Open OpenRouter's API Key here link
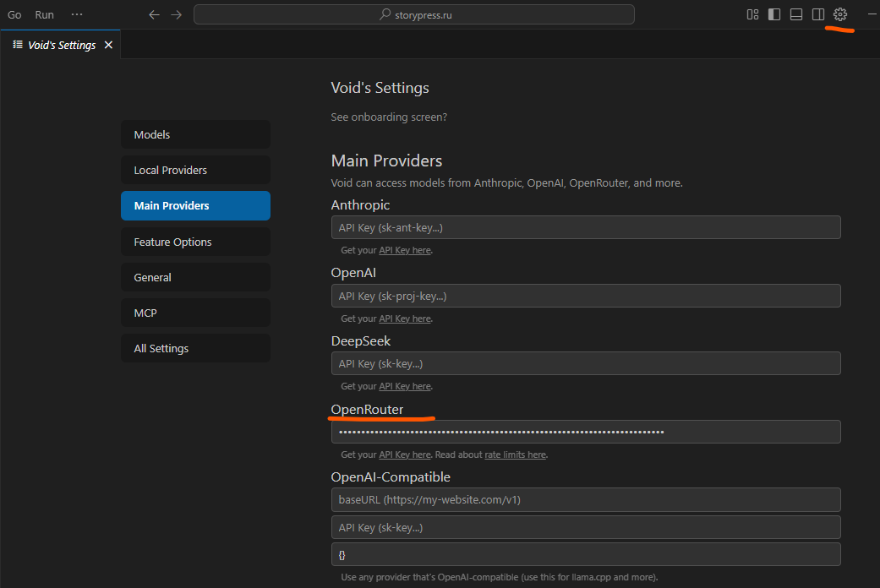880x588 pixels. pyautogui.click(x=405, y=455)
